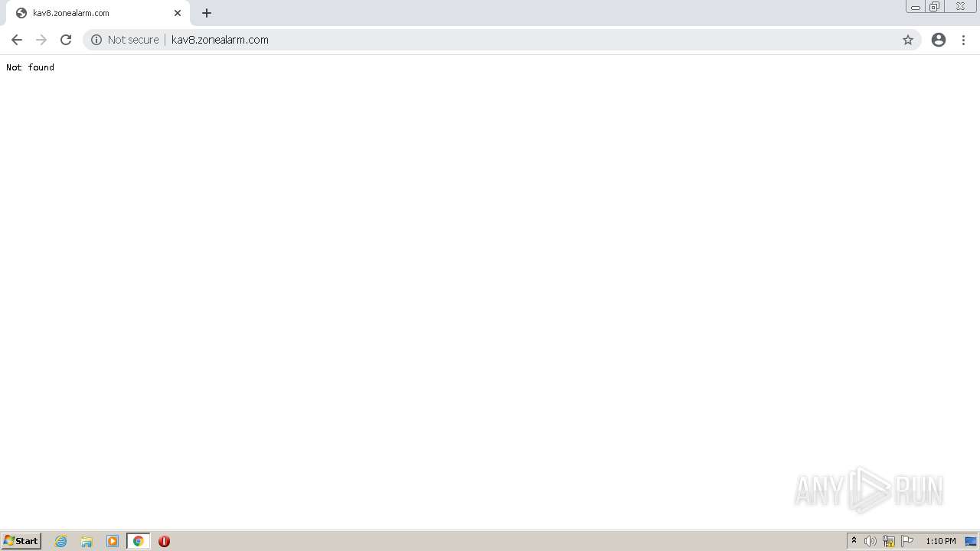Image resolution: width=980 pixels, height=551 pixels.
Task: Go back to the previous page
Action: [x=17, y=40]
